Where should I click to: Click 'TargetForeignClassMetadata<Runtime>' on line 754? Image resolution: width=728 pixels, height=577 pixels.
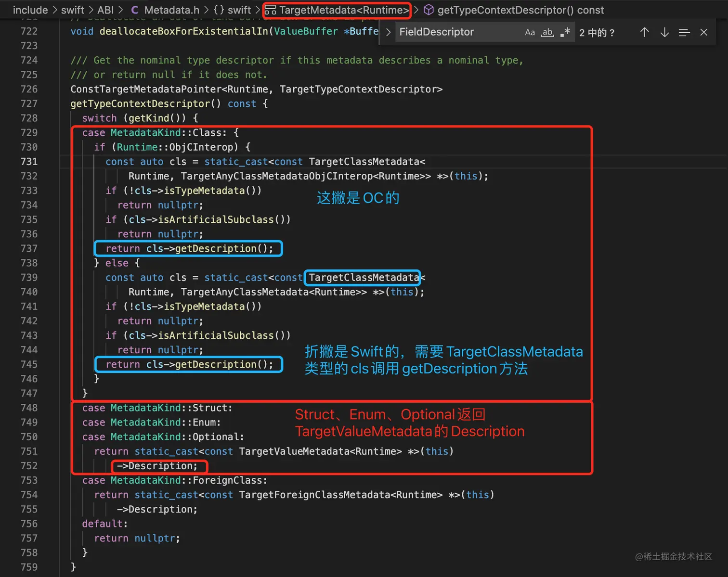[340, 495]
